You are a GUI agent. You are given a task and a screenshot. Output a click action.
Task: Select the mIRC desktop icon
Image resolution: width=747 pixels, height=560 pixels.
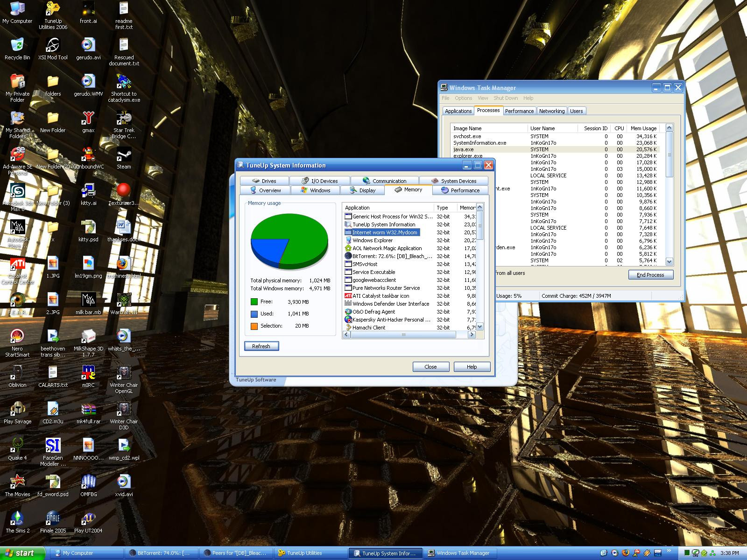pyautogui.click(x=88, y=377)
